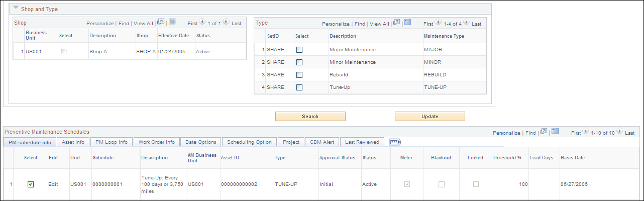Download Type grid to spreadsheet icon
Viewport: 644px width, 201px height.
pos(407,22)
